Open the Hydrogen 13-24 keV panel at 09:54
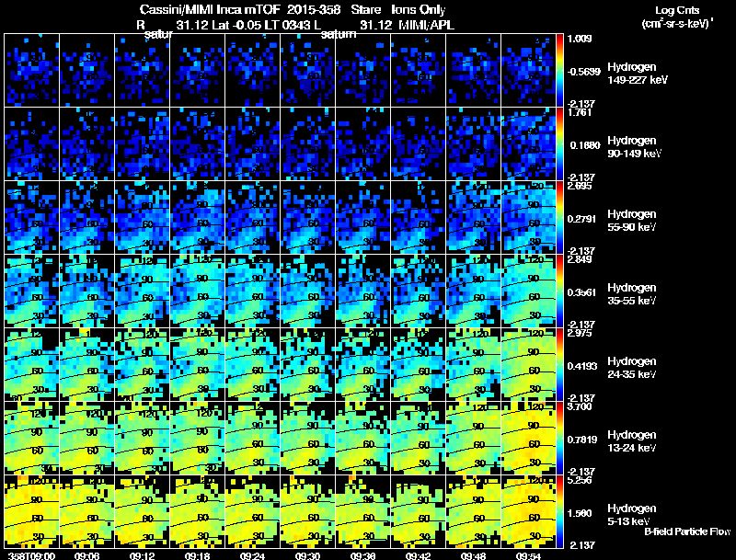 (x=528, y=439)
